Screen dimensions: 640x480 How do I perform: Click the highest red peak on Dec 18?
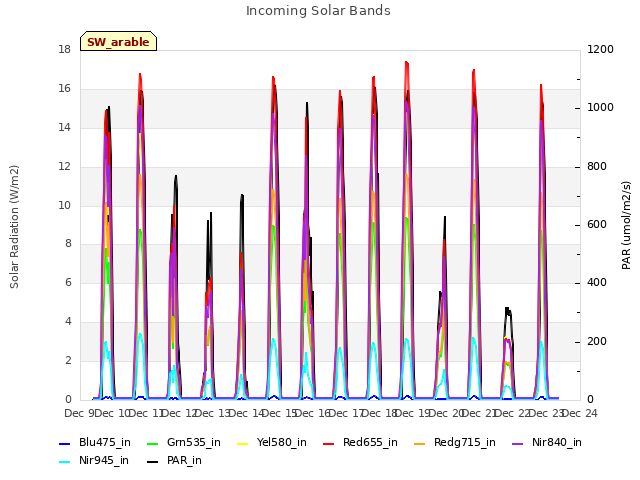click(x=407, y=62)
